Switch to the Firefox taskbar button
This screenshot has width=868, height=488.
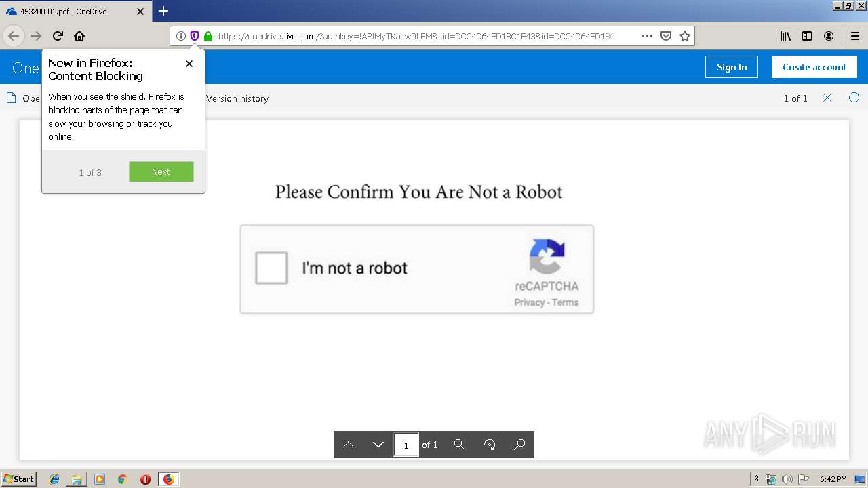168,479
